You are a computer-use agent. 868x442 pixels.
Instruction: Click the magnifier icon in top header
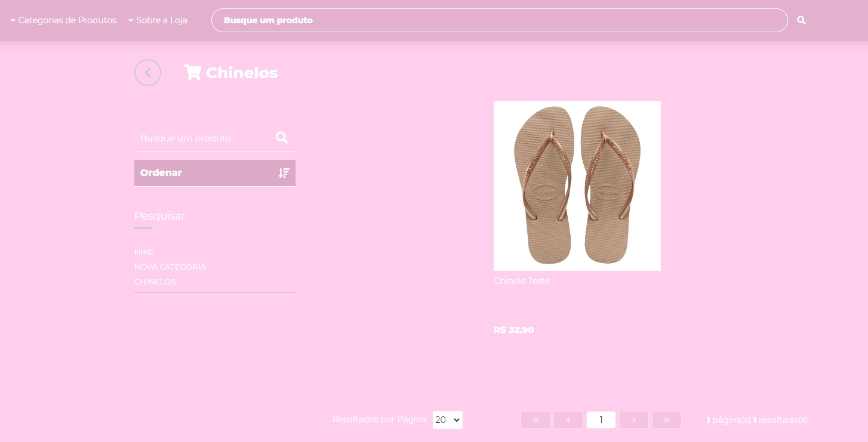click(801, 20)
